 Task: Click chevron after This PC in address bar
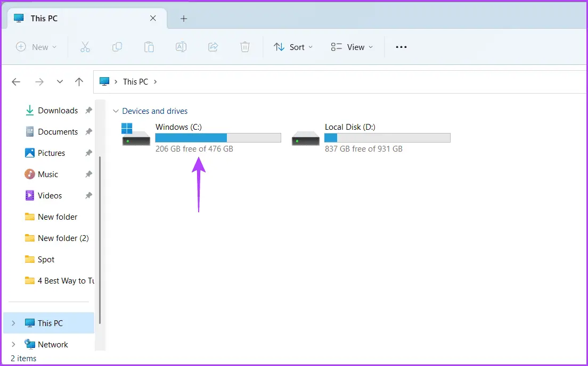click(155, 82)
